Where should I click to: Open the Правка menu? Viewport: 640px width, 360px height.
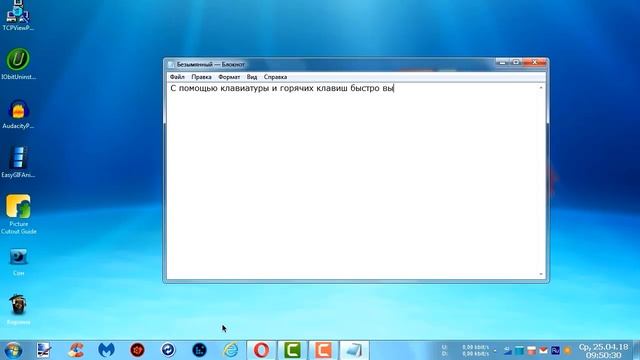(201, 77)
